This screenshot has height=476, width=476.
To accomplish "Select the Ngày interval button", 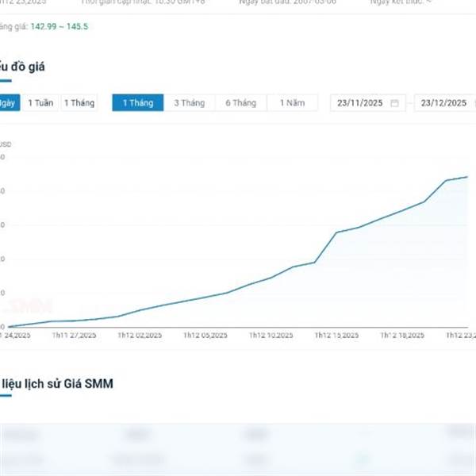I will [x=10, y=103].
